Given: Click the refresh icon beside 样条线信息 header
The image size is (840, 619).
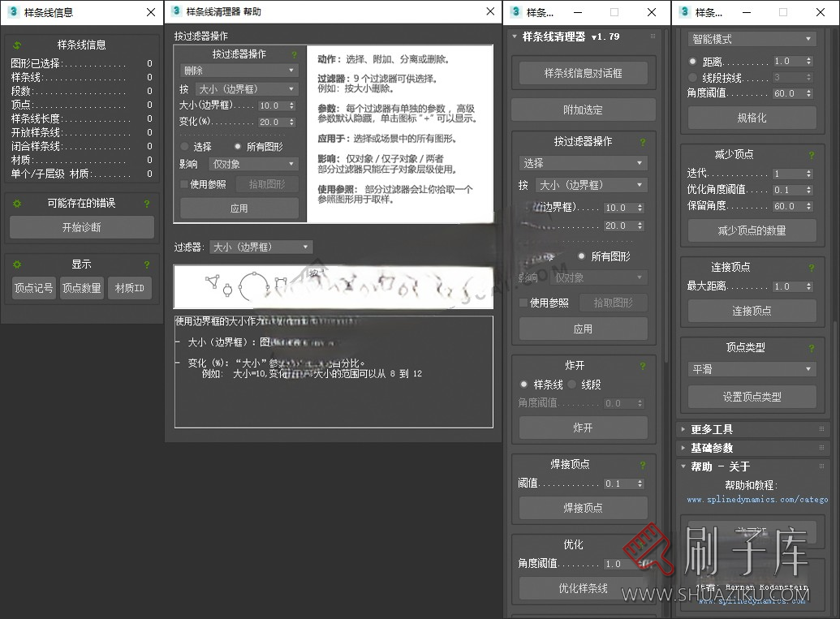Looking at the screenshot, I should [17, 45].
